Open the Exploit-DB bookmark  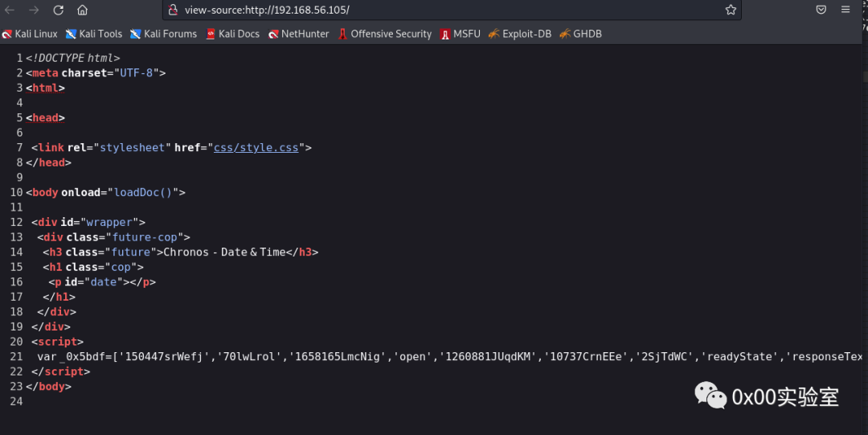(520, 34)
